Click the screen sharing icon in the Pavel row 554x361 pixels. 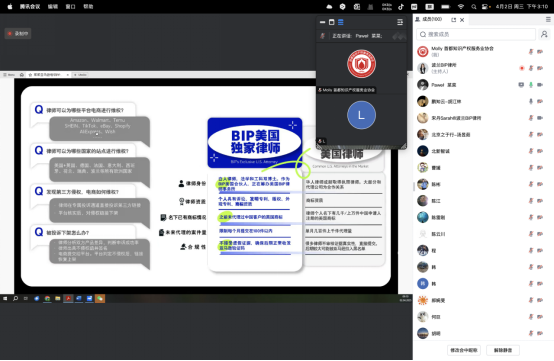coord(521,85)
